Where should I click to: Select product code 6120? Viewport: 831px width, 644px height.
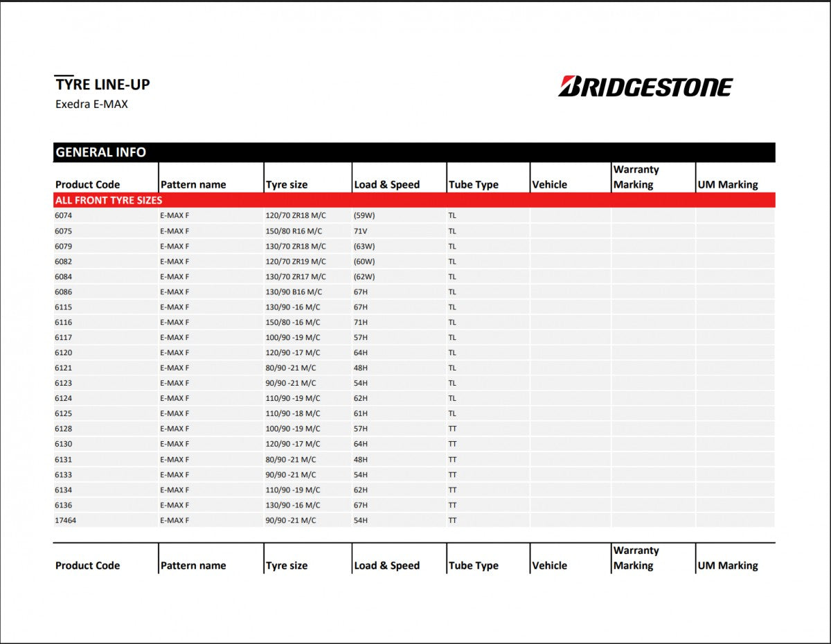[63, 352]
